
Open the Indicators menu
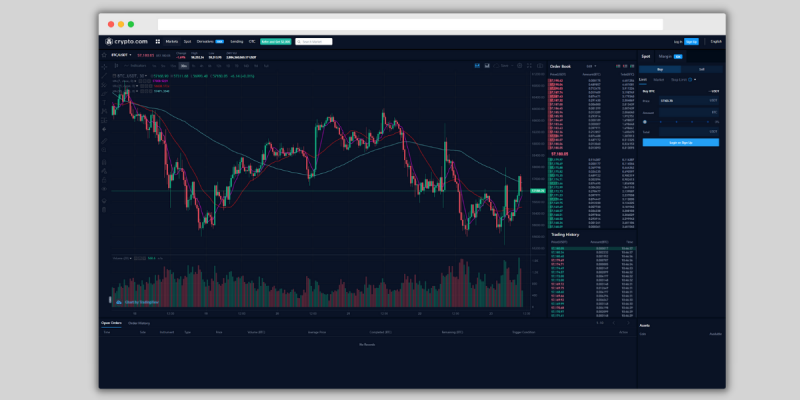coord(135,66)
